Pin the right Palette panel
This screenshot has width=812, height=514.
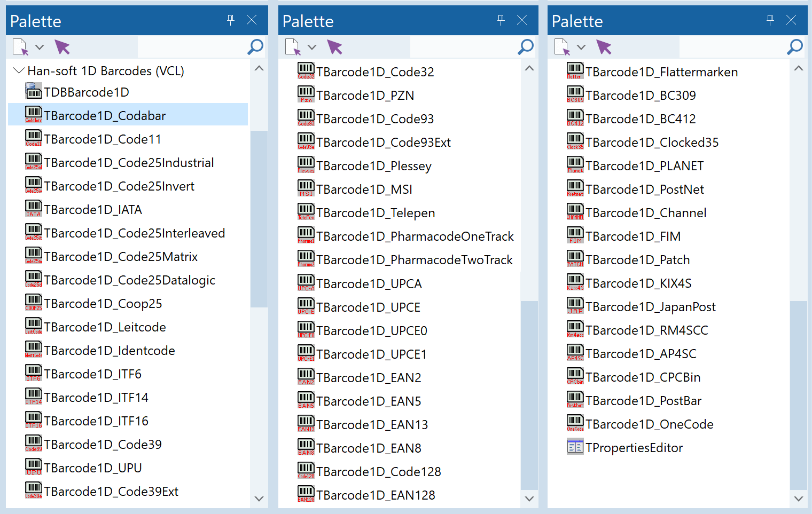coord(770,20)
